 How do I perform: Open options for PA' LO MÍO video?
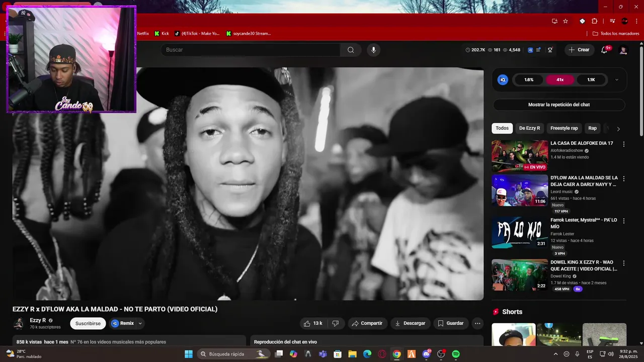624,221
